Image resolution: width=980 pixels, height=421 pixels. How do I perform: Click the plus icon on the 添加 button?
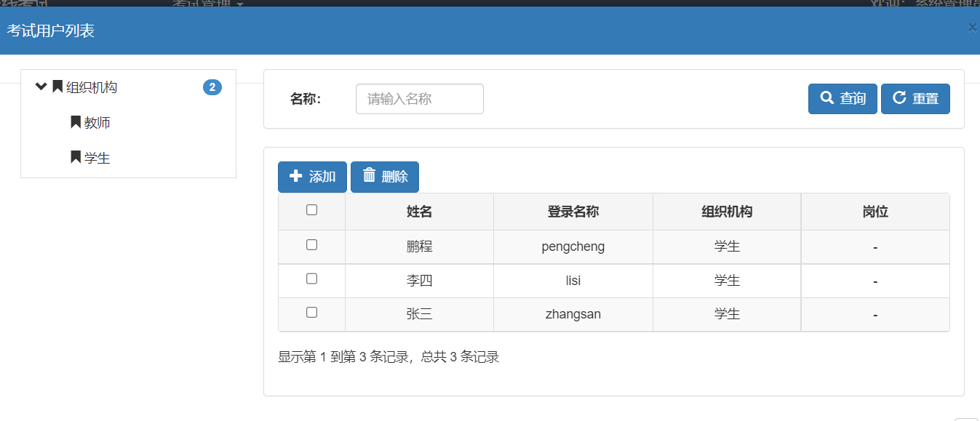(295, 176)
